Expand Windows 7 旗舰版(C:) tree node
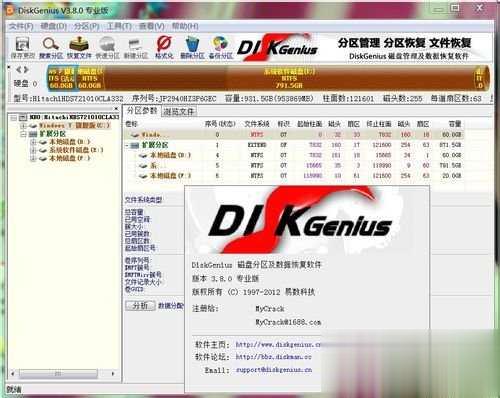This screenshot has height=398, width=500. pyautogui.click(x=23, y=126)
